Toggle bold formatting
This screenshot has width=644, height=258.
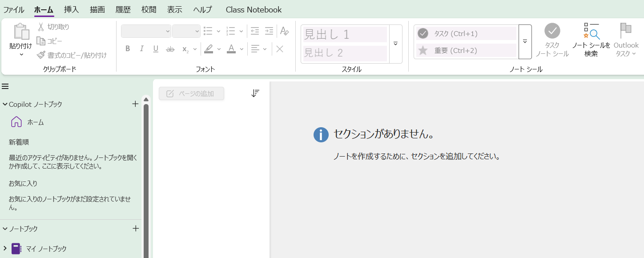click(128, 48)
